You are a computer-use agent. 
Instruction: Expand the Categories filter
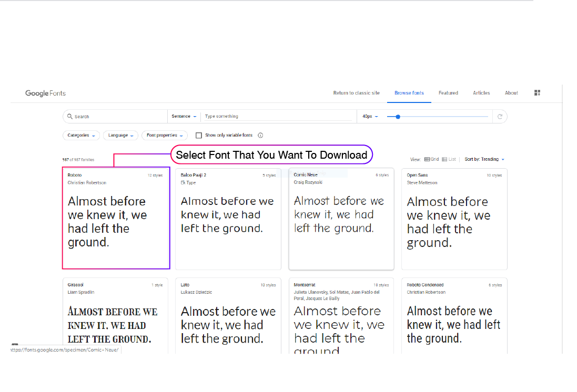tap(82, 136)
